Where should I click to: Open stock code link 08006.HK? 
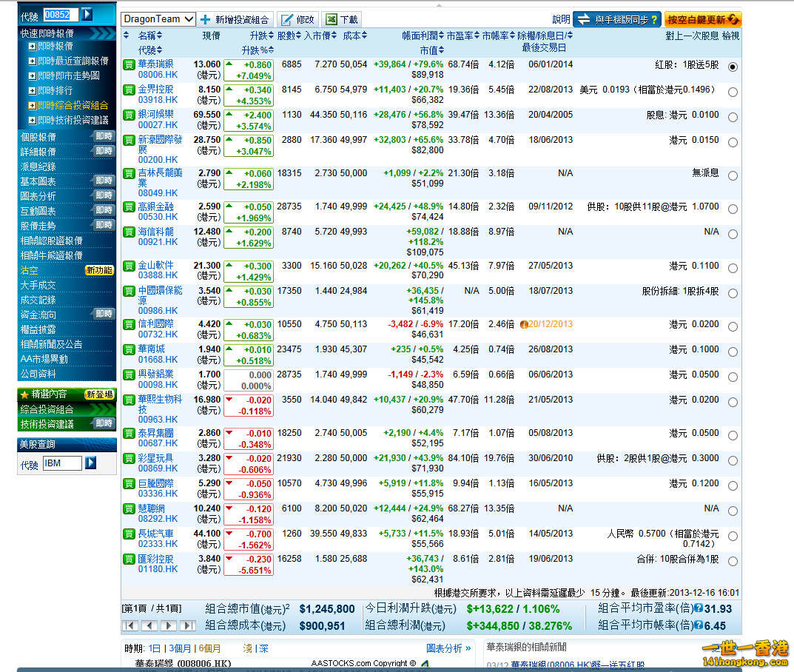click(158, 75)
